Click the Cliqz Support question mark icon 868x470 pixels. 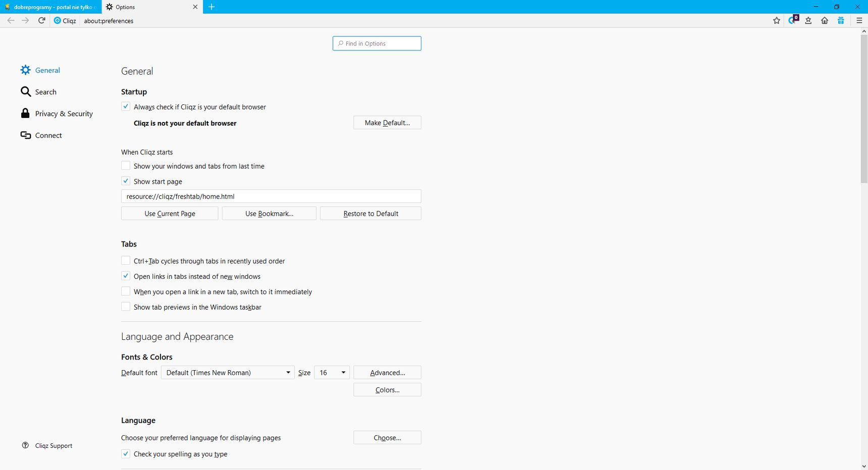[x=25, y=445]
